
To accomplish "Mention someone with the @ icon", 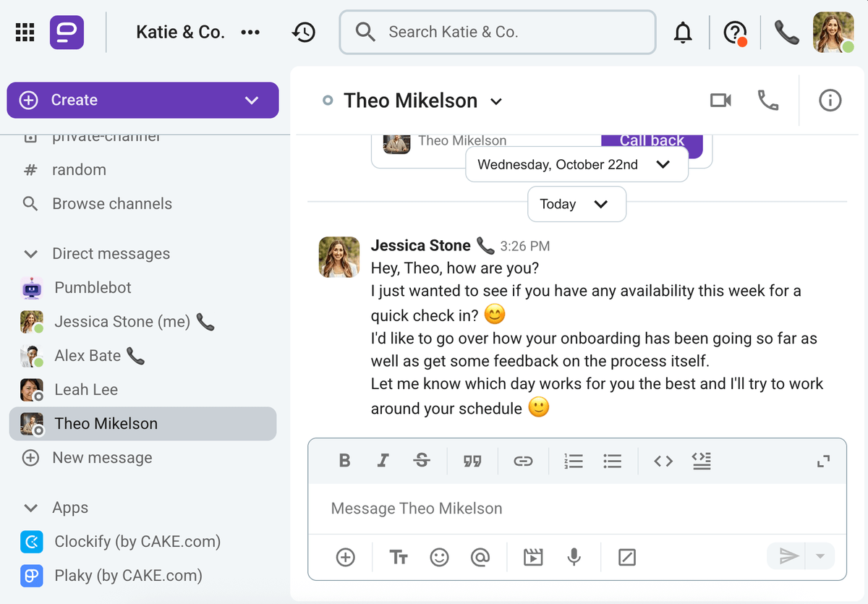I will [x=481, y=557].
